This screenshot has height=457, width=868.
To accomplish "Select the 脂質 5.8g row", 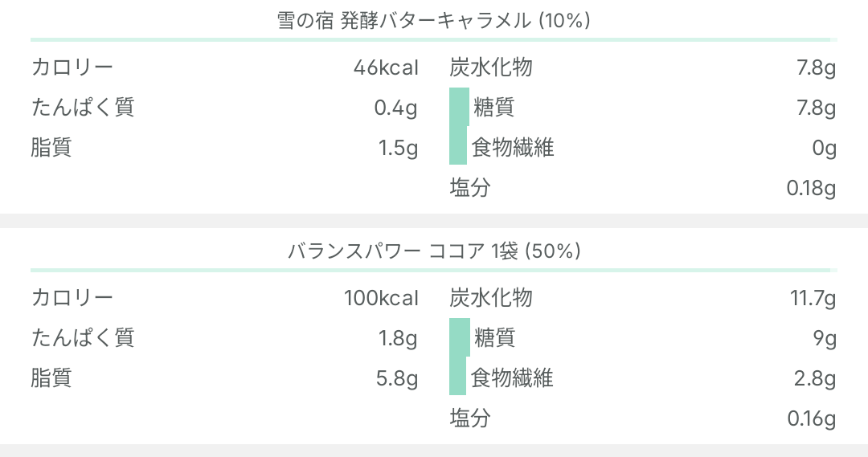I will [224, 378].
